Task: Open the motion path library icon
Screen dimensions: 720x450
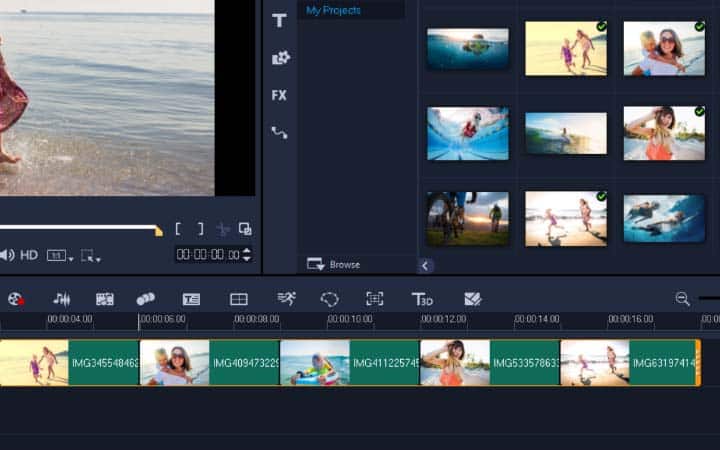Action: pos(279,132)
